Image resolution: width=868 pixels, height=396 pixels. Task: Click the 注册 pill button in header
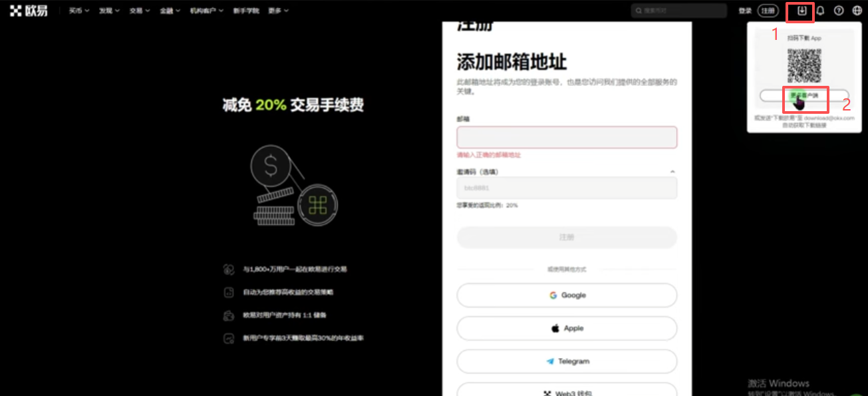click(768, 11)
